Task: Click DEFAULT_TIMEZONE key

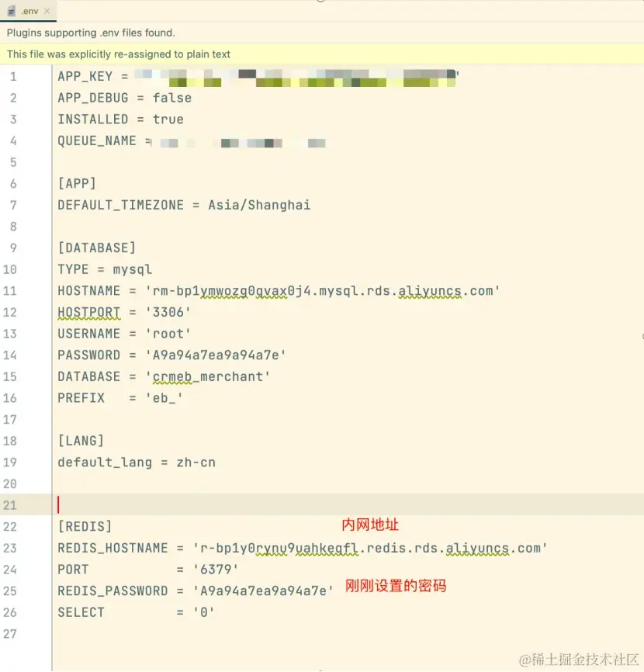Action: (x=121, y=205)
